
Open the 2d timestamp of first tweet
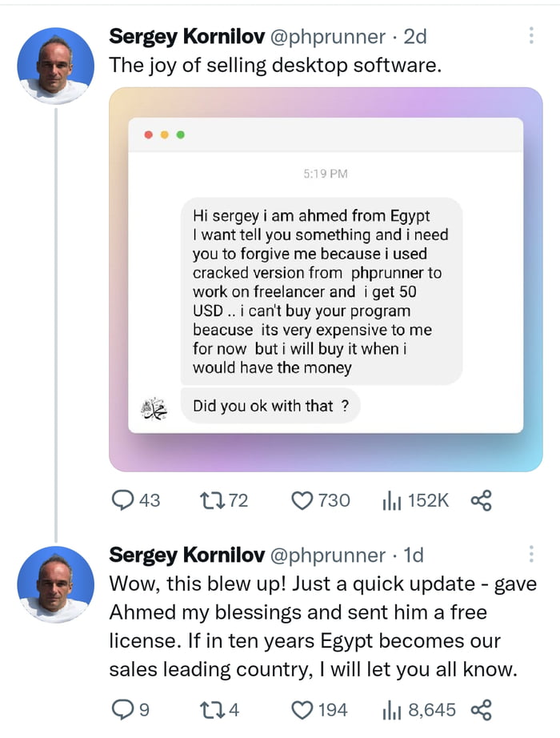(x=417, y=36)
